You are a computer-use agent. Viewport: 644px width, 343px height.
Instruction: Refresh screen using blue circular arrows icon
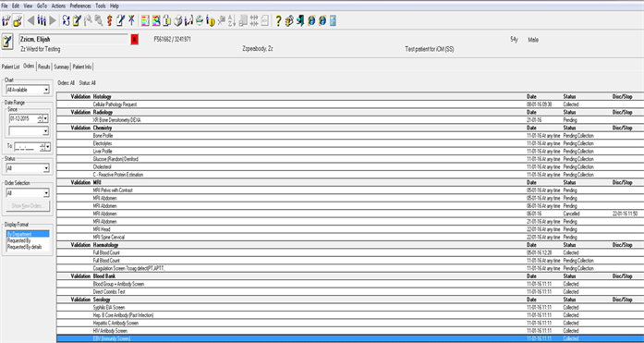click(x=67, y=20)
